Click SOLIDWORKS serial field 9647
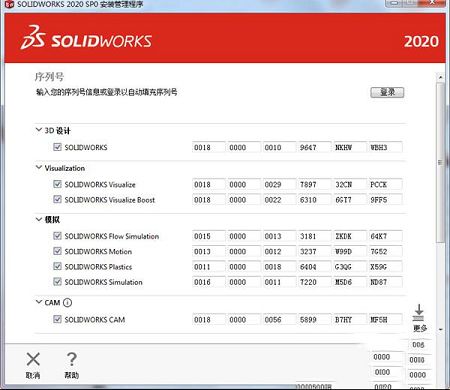The image size is (450, 390). [x=314, y=147]
